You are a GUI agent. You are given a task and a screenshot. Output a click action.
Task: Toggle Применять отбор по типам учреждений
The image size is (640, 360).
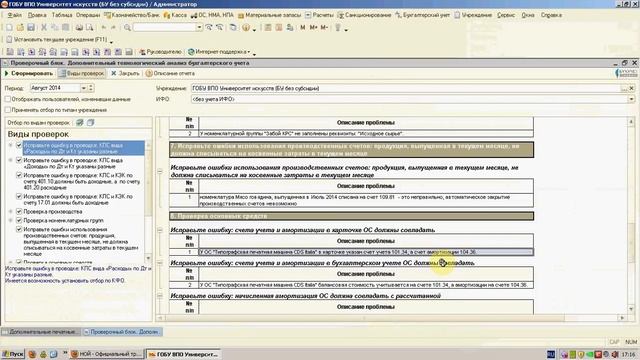point(8,110)
